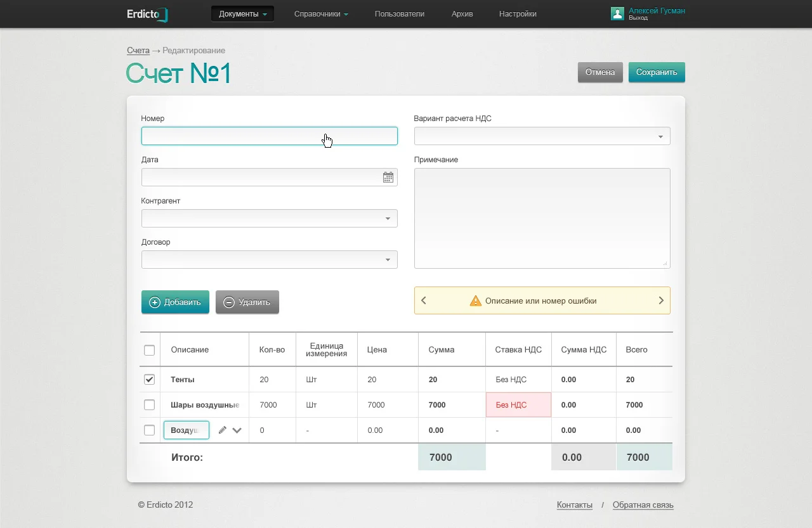The height and width of the screenshot is (528, 812).
Task: Click the user avatar icon
Action: pyautogui.click(x=617, y=14)
